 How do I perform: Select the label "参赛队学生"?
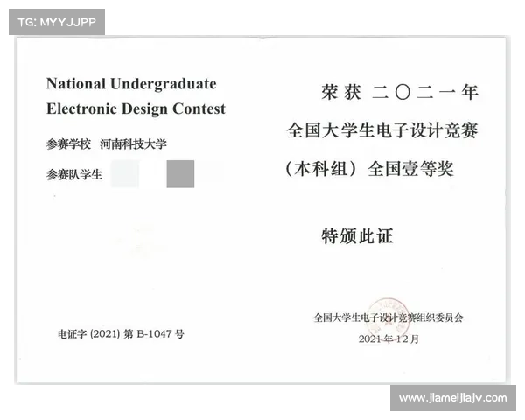pos(74,174)
